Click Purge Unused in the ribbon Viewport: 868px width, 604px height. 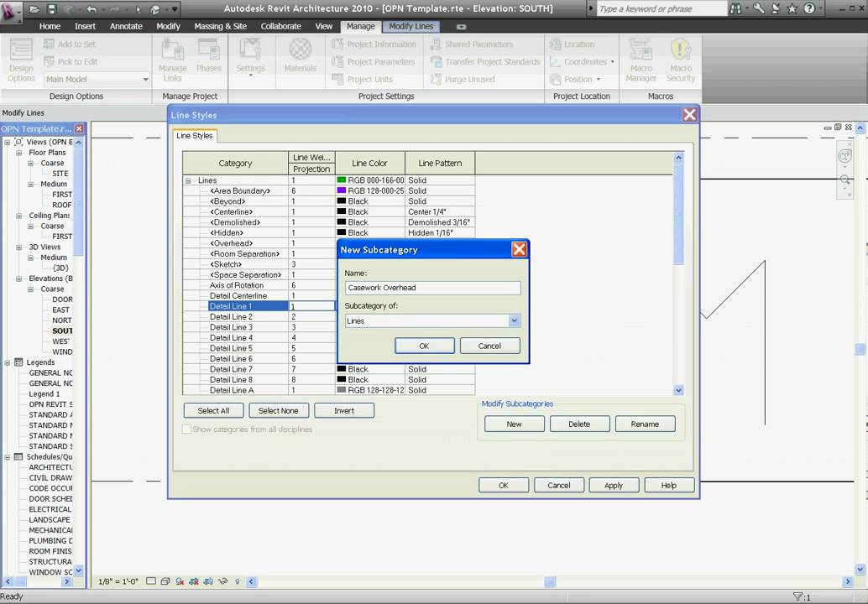point(463,79)
